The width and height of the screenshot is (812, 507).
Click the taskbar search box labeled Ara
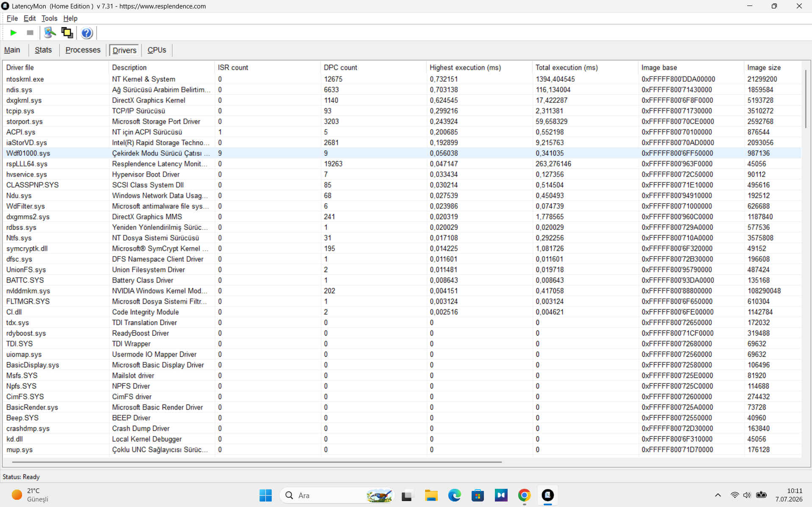[337, 495]
